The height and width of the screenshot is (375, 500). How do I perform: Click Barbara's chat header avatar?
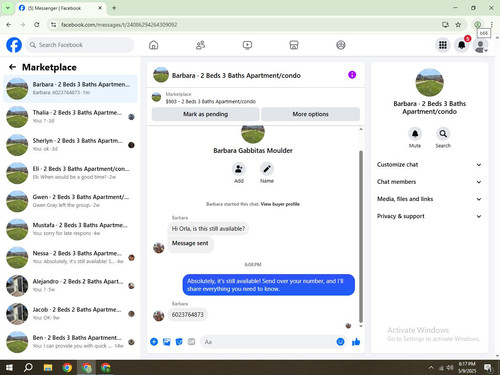point(161,75)
